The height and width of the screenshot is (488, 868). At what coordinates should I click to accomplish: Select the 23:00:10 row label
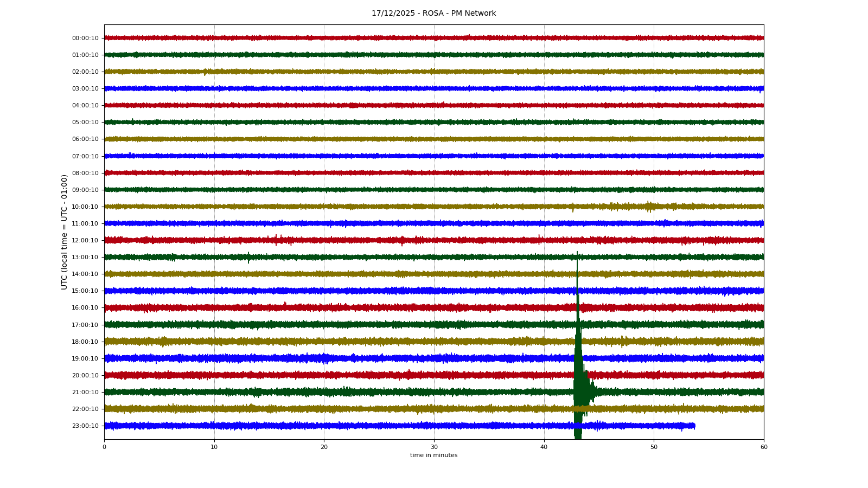[x=85, y=426]
